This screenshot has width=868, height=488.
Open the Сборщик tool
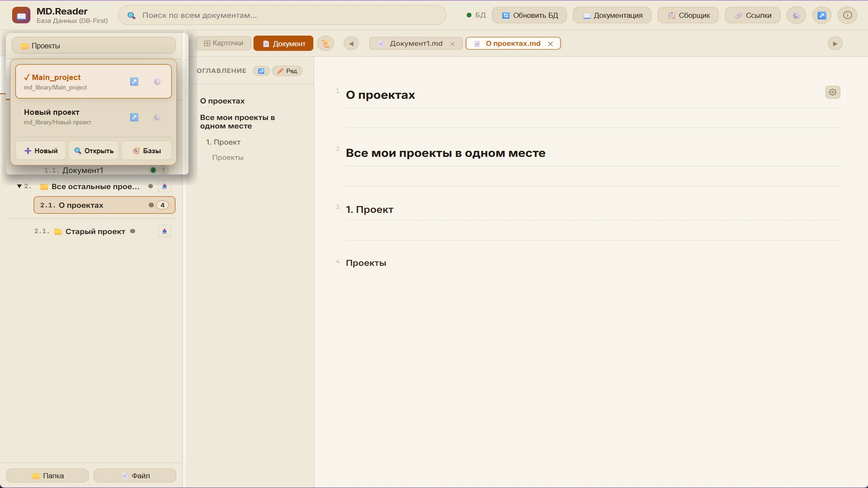tap(688, 15)
